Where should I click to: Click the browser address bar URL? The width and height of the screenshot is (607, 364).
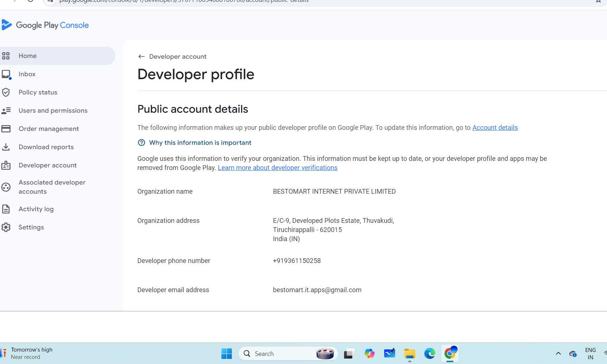coord(184,1)
